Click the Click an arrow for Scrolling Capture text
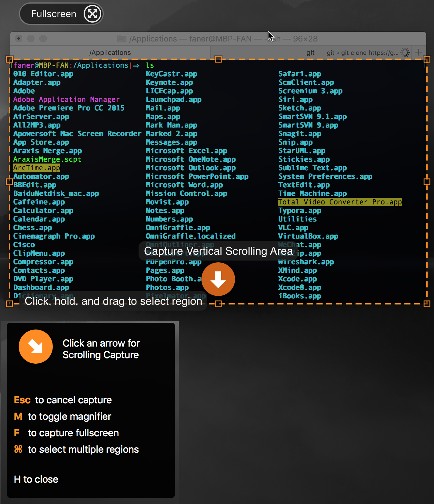434x504 pixels. click(x=101, y=349)
